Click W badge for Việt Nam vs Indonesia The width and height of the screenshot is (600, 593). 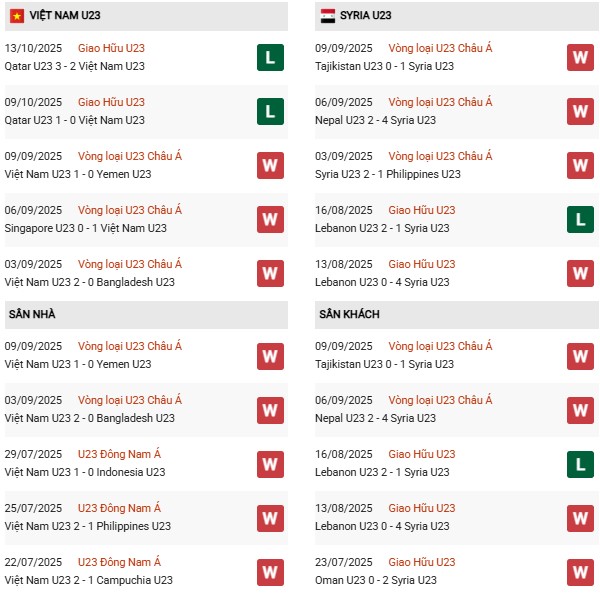pyautogui.click(x=269, y=463)
